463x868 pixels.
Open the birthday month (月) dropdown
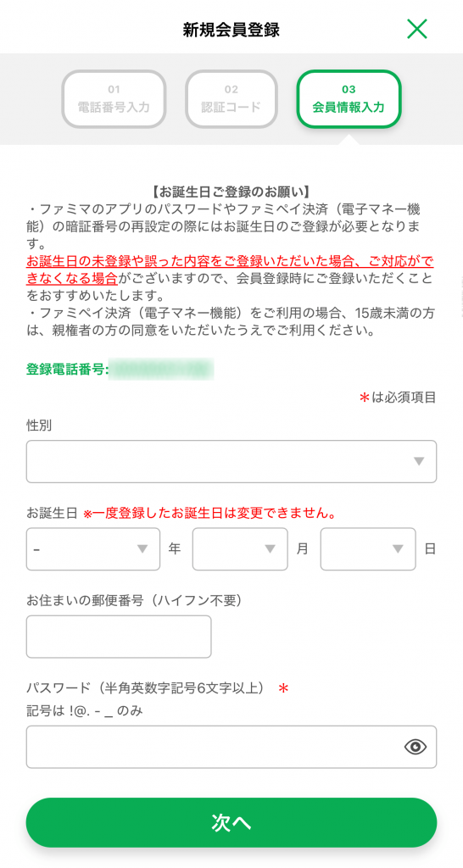tap(240, 549)
